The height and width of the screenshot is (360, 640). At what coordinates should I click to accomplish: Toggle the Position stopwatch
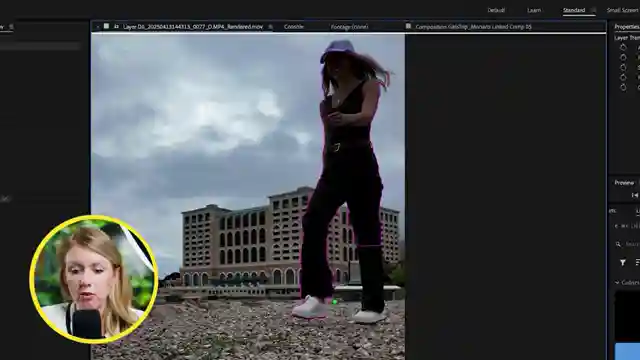[x=623, y=57]
